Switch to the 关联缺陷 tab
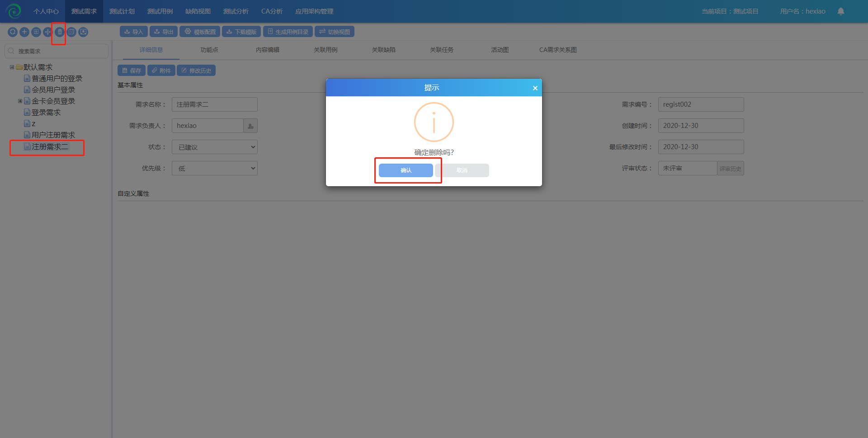868x438 pixels. tap(384, 50)
